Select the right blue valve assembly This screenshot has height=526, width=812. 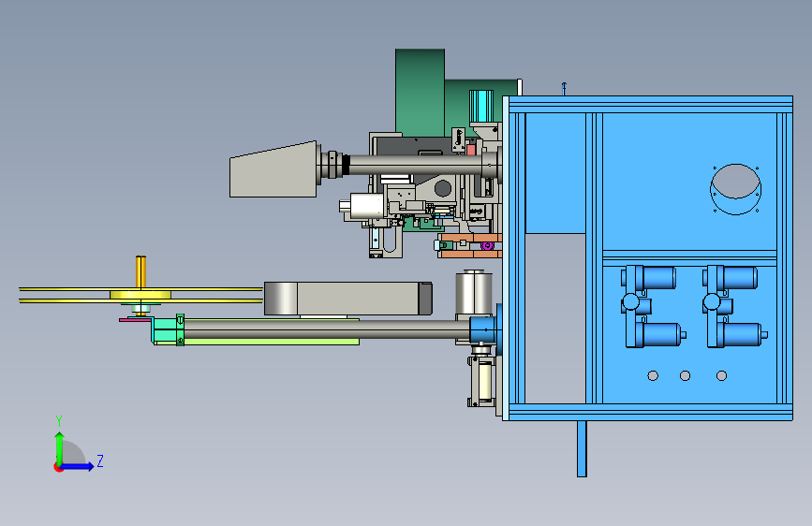[734, 306]
